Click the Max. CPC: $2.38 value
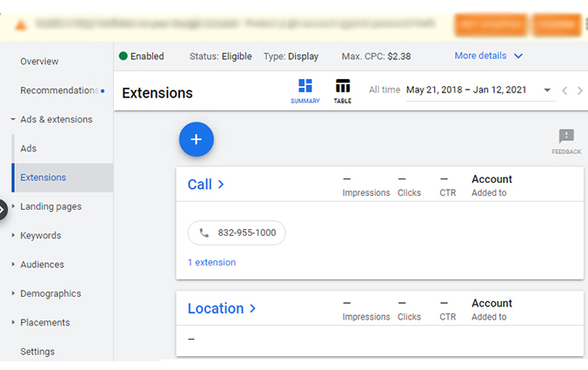The width and height of the screenshot is (588, 370). (x=376, y=57)
